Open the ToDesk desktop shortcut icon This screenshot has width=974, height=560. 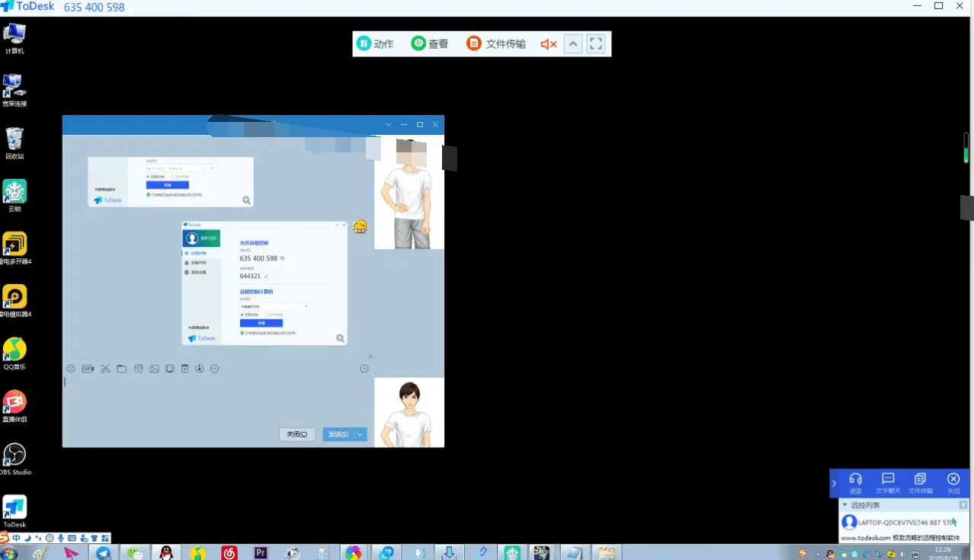(x=14, y=511)
